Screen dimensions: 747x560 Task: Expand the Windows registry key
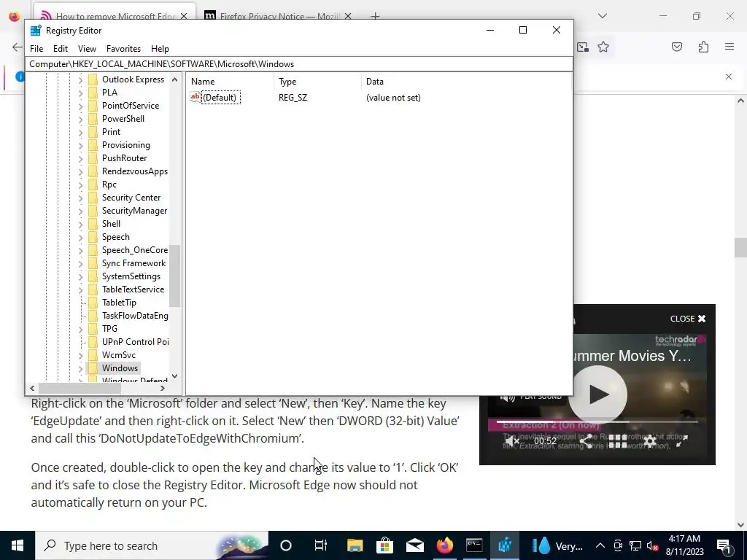80,368
